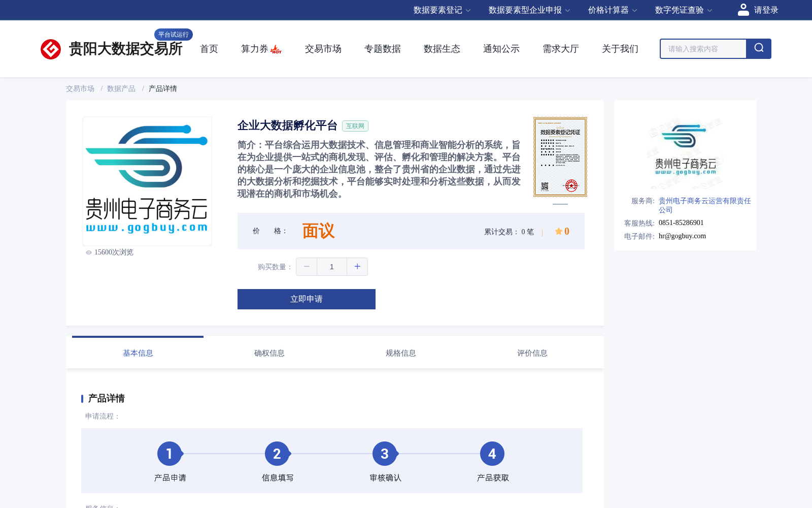This screenshot has height=508, width=812.
Task: Expand the 数字凭证查验 dropdown
Action: tap(684, 10)
